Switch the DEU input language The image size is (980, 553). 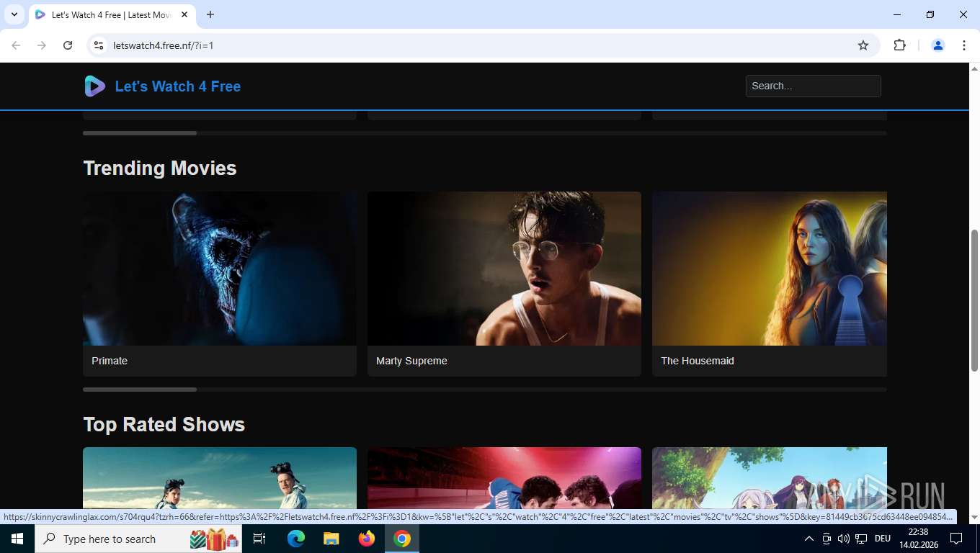pyautogui.click(x=883, y=539)
